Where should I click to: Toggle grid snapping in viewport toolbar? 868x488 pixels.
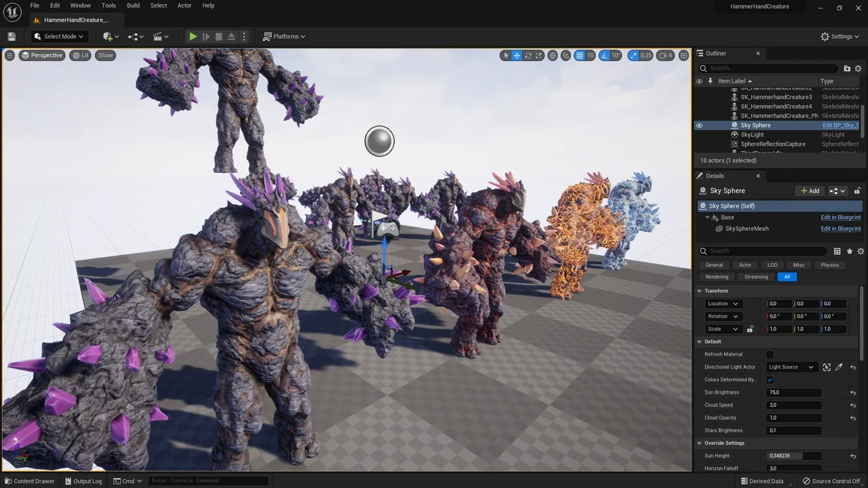(580, 56)
